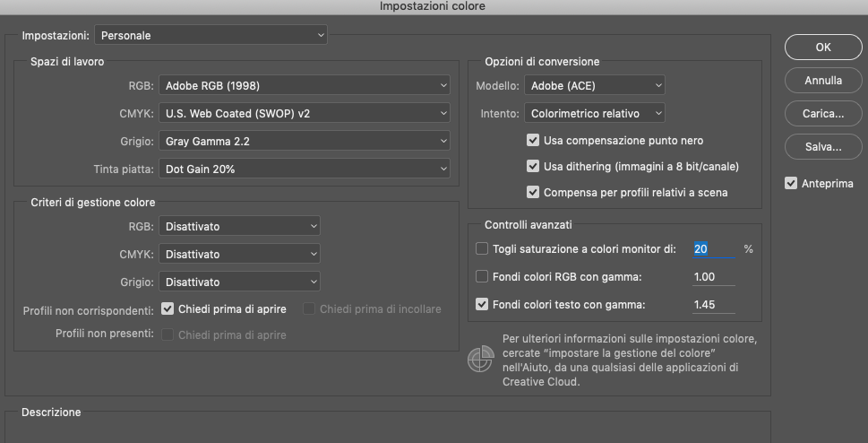Click the Descrizione section heading
The height and width of the screenshot is (443, 868).
pyautogui.click(x=51, y=412)
